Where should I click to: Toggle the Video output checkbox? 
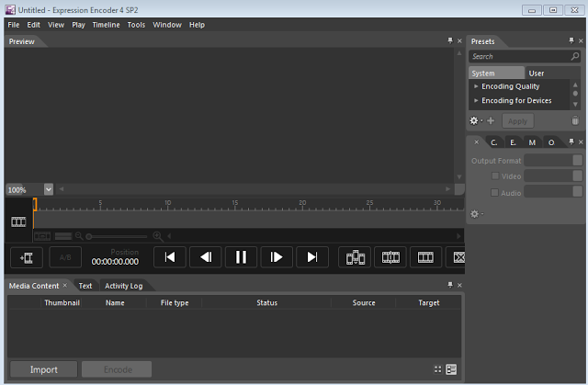pos(495,176)
